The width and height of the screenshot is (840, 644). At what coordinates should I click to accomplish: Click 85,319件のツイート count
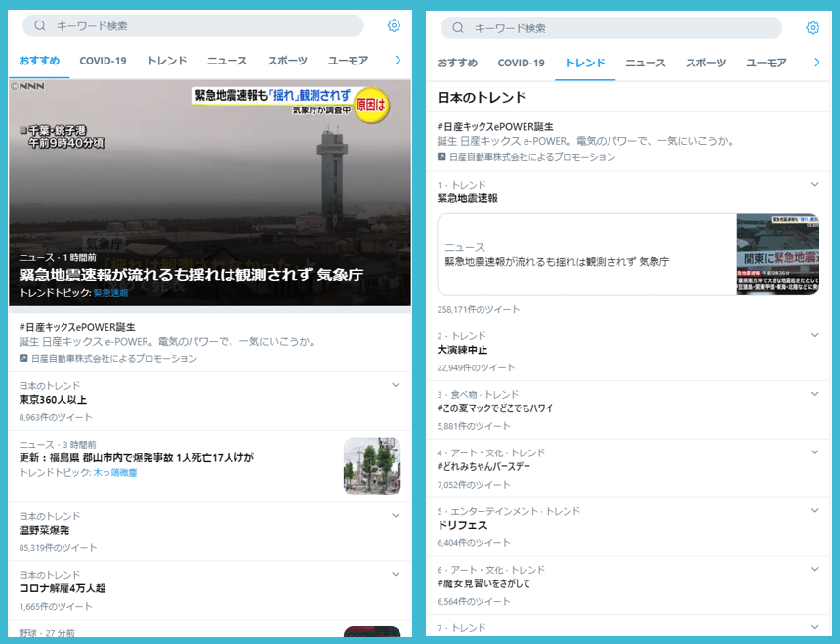(58, 547)
